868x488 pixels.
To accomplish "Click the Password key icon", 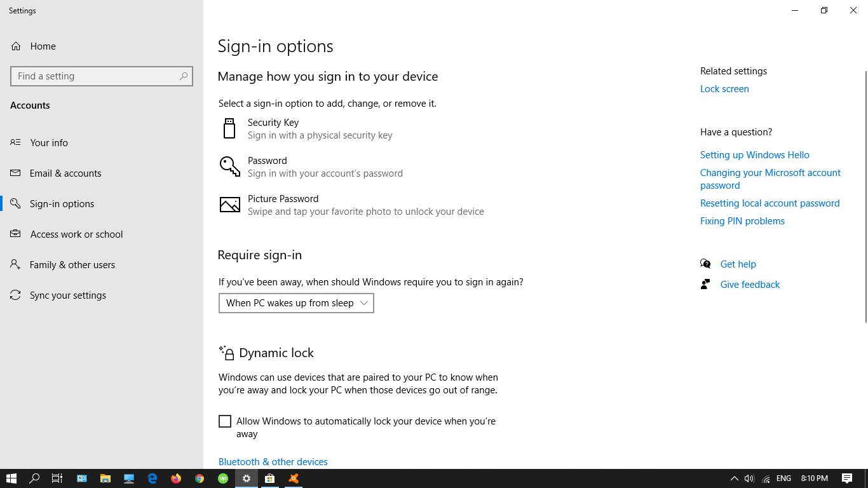I will tap(229, 166).
